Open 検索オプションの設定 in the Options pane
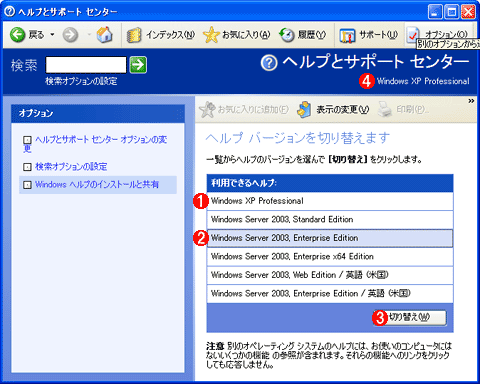The width and height of the screenshot is (480, 384). (71, 166)
